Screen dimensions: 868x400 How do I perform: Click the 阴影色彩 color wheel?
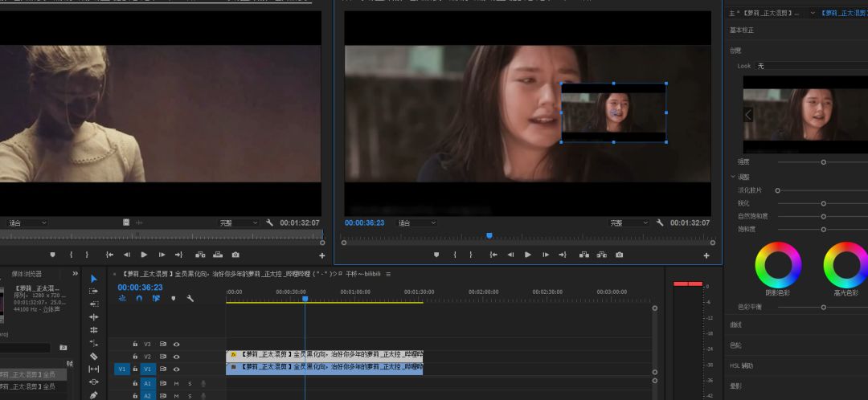[x=778, y=265]
